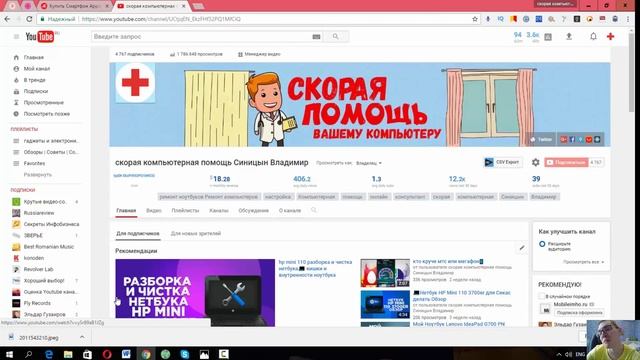Select the Для подписчиков tab

pos(138,233)
